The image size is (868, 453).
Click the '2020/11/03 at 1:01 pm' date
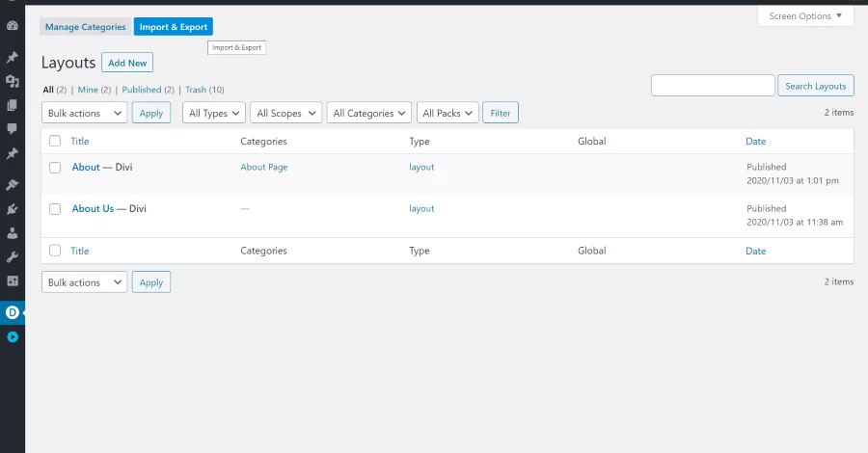(x=793, y=180)
